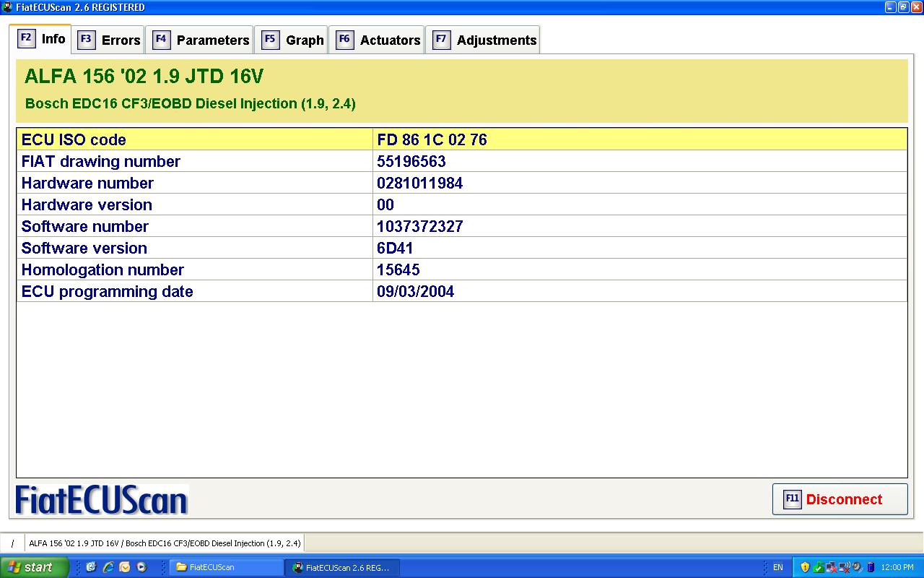
Task: Click the Bosch EDC16 CF3/EOBD subtitle
Action: (x=191, y=103)
